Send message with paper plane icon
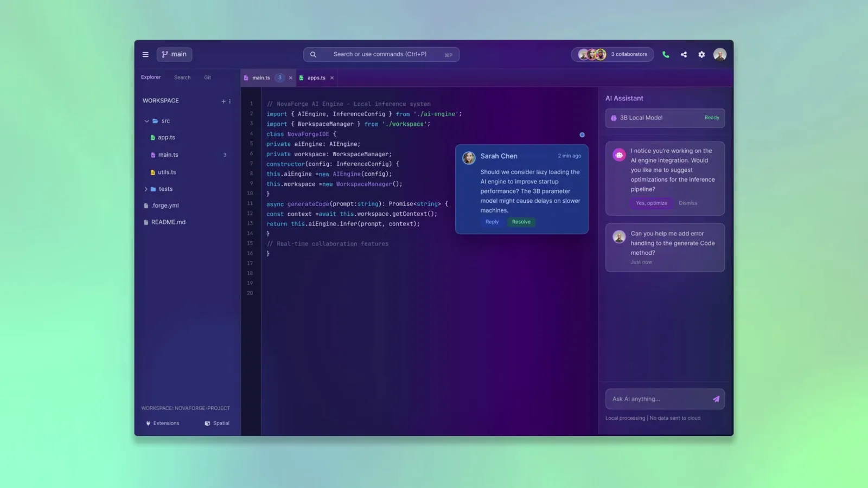Viewport: 868px width, 488px height. 716,399
